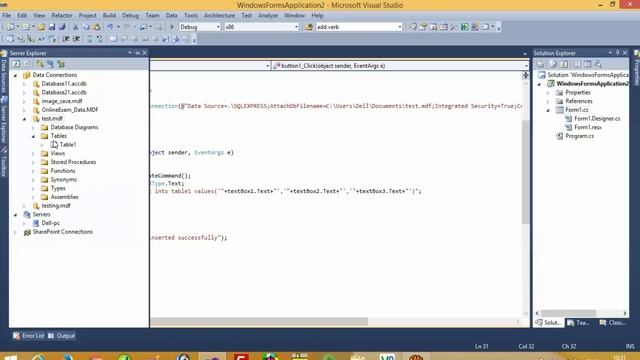Open the Architecture menu
Screen dimensions: 640x360
click(x=219, y=16)
